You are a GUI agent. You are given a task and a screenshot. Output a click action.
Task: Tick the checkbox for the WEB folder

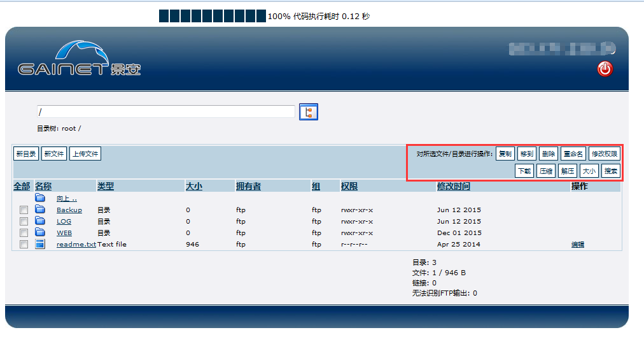(x=24, y=233)
